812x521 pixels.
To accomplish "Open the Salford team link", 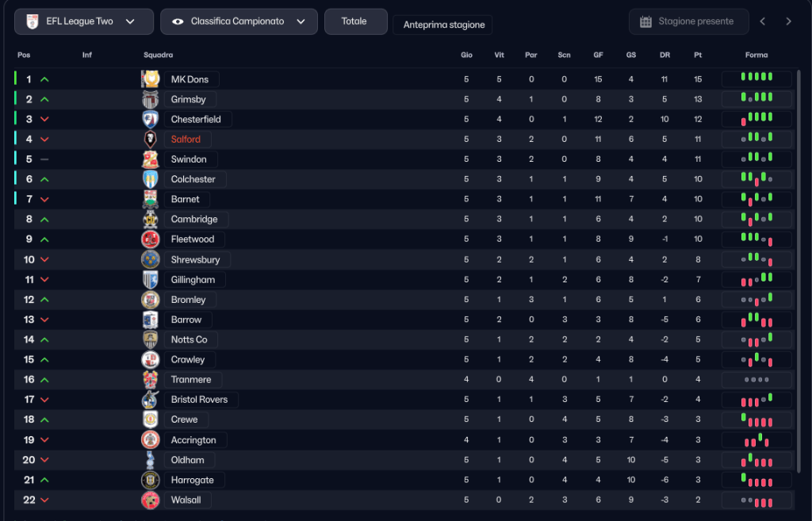I will (186, 140).
